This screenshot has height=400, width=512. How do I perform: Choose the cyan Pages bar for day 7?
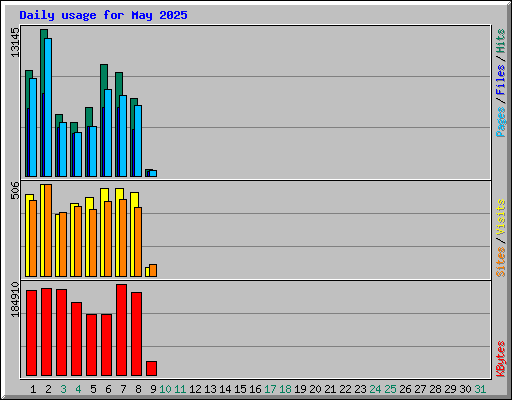coord(123,136)
